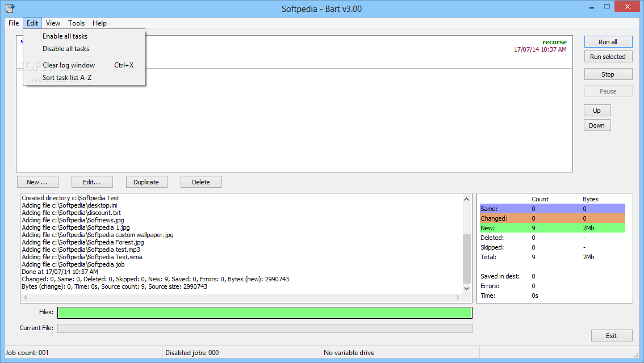
Task: Click the Total row in statistics
Action: [553, 257]
